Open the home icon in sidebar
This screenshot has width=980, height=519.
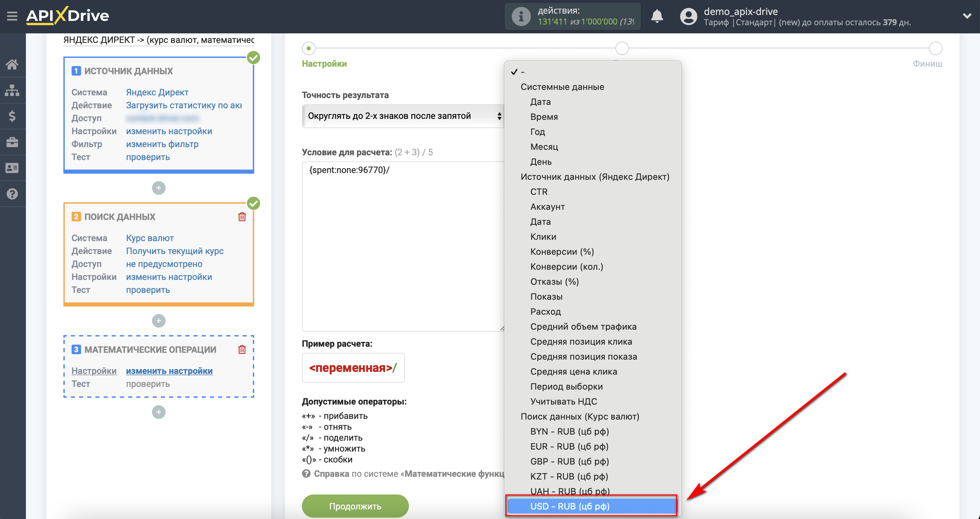click(x=12, y=64)
